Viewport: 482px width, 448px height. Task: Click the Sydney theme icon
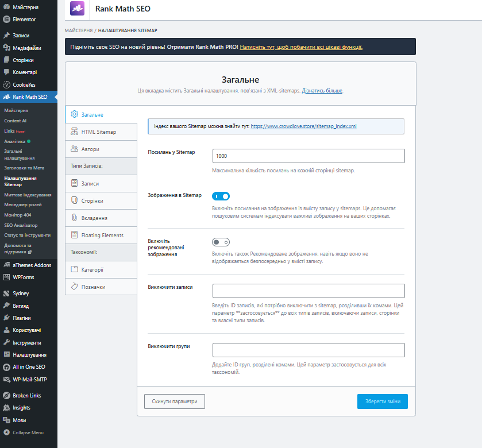(6, 293)
